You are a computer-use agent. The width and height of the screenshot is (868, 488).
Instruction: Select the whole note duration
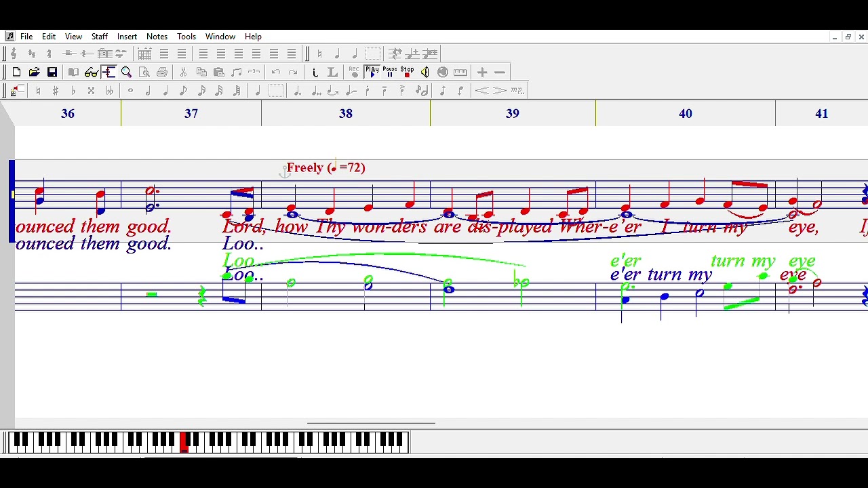(x=130, y=91)
